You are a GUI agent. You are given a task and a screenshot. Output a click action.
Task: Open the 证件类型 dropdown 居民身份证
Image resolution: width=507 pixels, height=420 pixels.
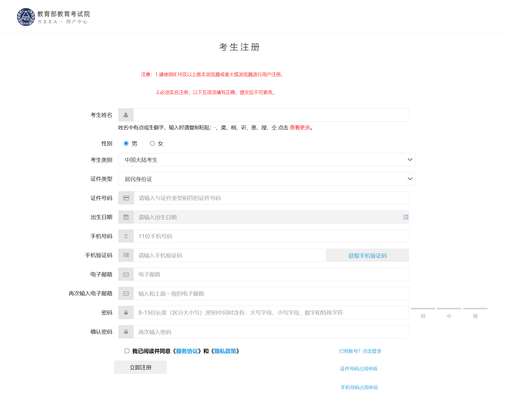pyautogui.click(x=266, y=179)
